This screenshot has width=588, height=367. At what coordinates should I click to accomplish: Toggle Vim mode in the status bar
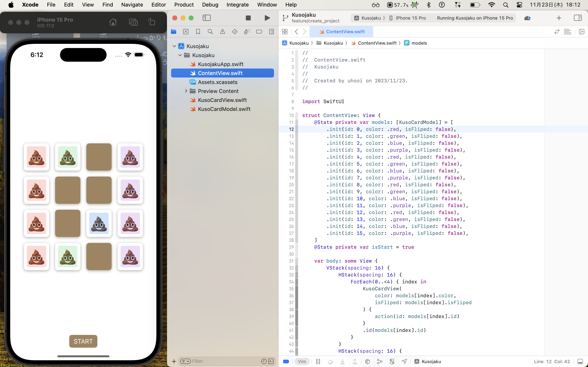tap(302, 361)
